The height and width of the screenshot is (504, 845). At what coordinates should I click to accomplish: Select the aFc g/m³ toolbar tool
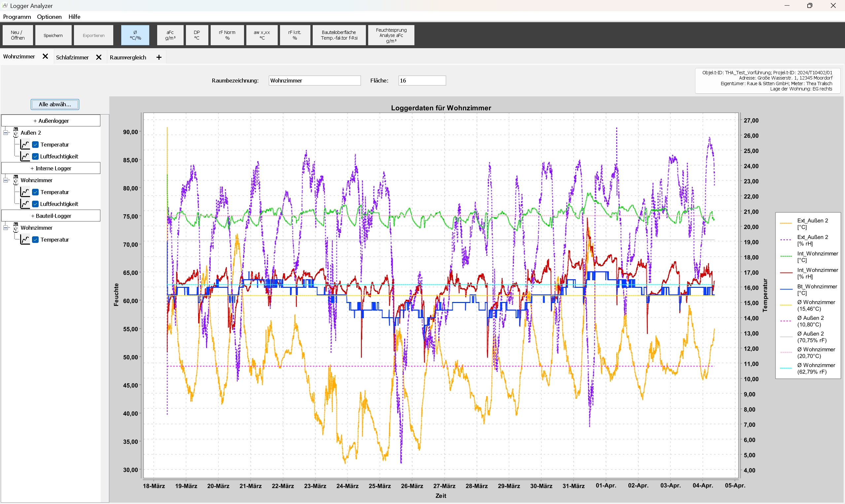pyautogui.click(x=170, y=35)
